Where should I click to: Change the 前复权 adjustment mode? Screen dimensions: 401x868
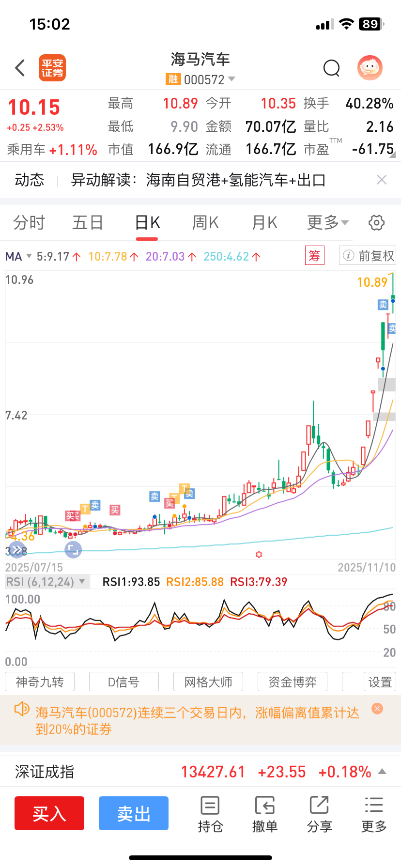[368, 256]
